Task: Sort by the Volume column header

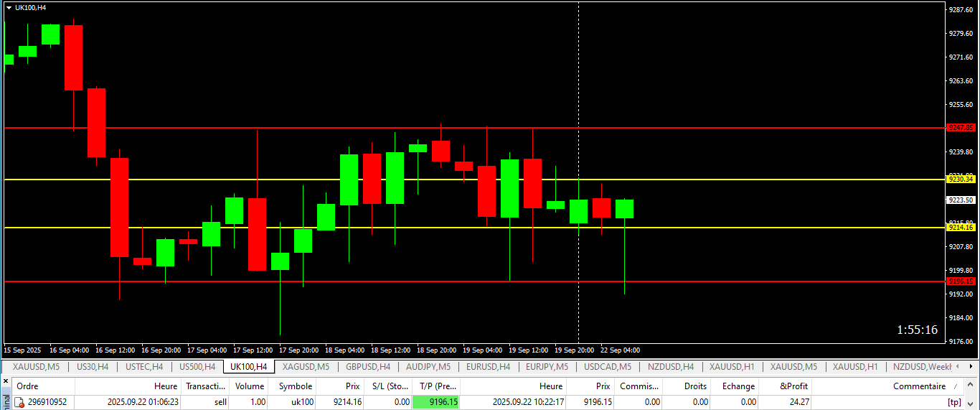Action: [250, 386]
